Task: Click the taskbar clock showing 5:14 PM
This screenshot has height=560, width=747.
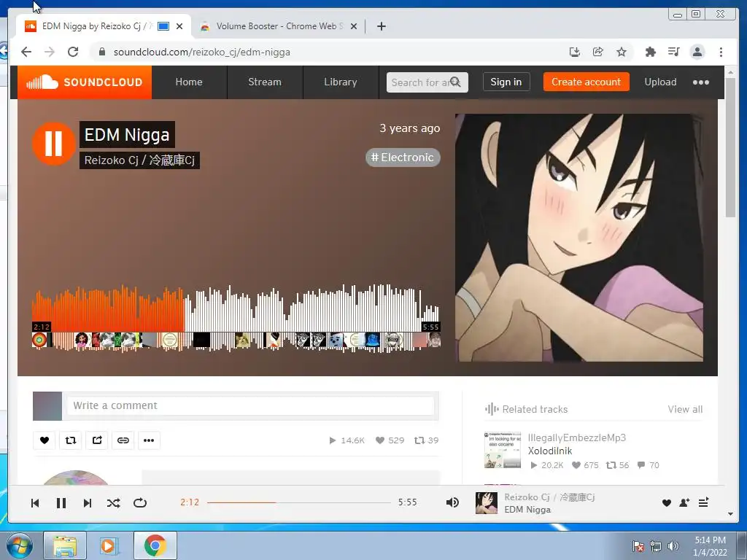Action: tap(710, 546)
